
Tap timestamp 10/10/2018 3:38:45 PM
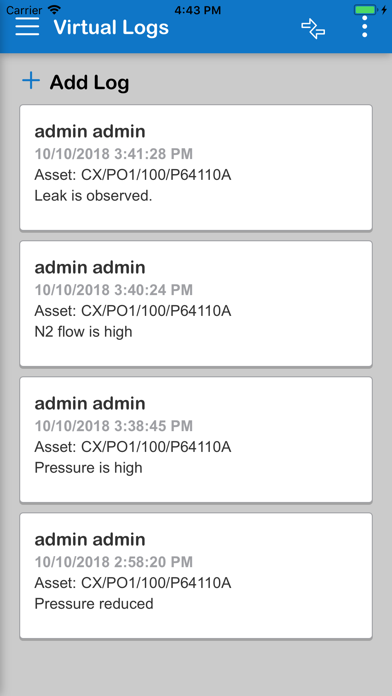[x=114, y=426]
